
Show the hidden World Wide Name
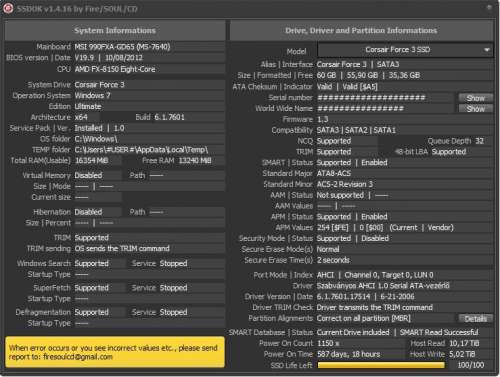point(475,109)
